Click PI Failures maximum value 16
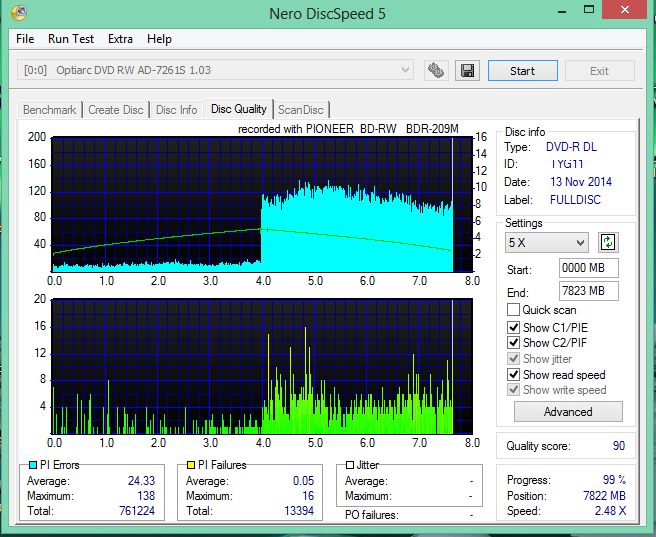This screenshot has height=537, width=656. (x=308, y=496)
